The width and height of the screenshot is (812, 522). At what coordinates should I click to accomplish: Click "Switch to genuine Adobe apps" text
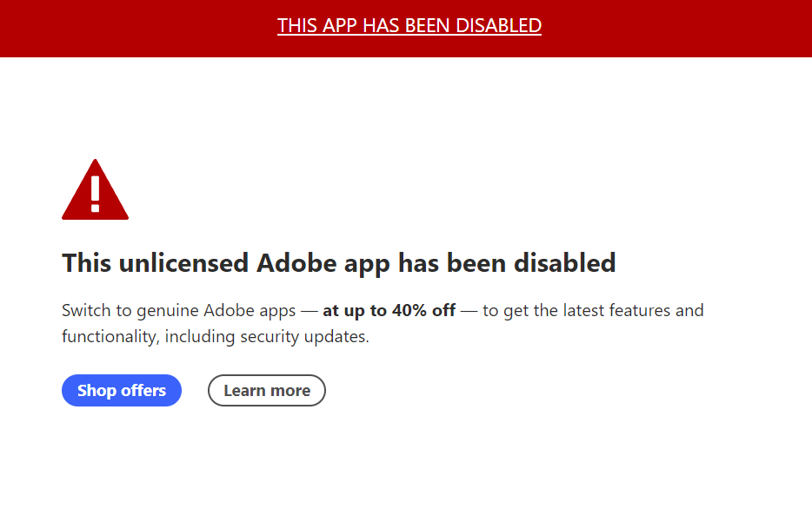[x=179, y=310]
